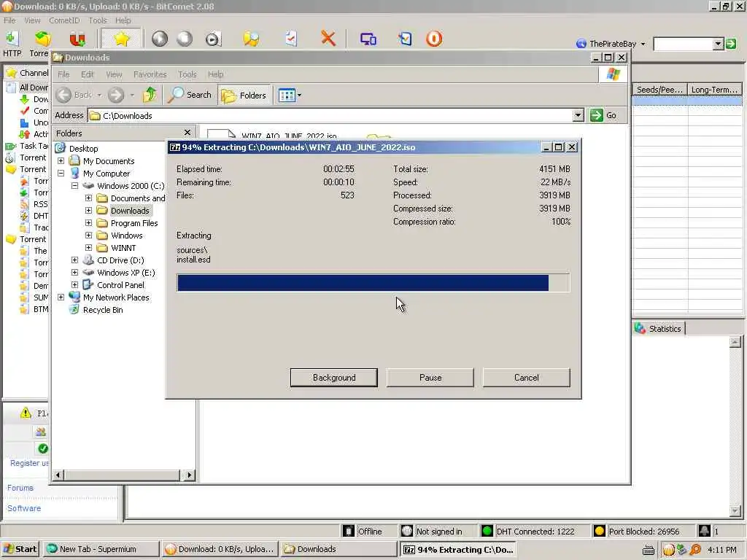Image resolution: width=747 pixels, height=560 pixels.
Task: Click the Channel item in BitComet sidebar
Action: click(27, 73)
